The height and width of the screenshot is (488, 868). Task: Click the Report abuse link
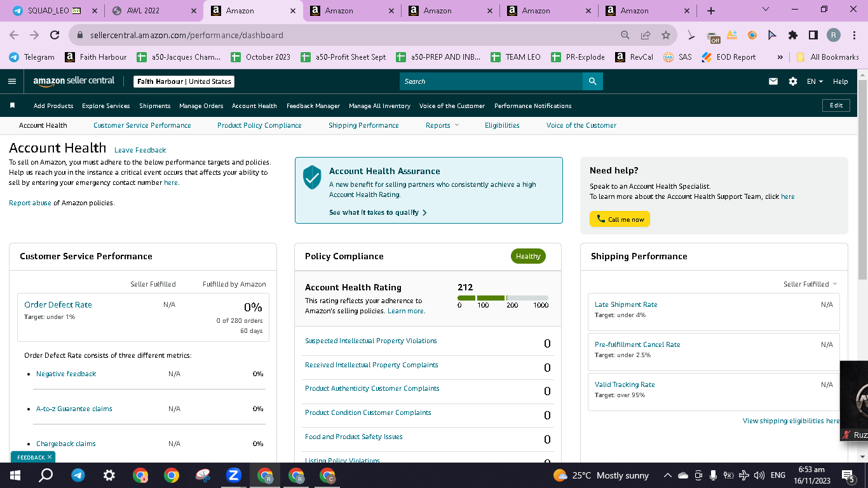30,203
